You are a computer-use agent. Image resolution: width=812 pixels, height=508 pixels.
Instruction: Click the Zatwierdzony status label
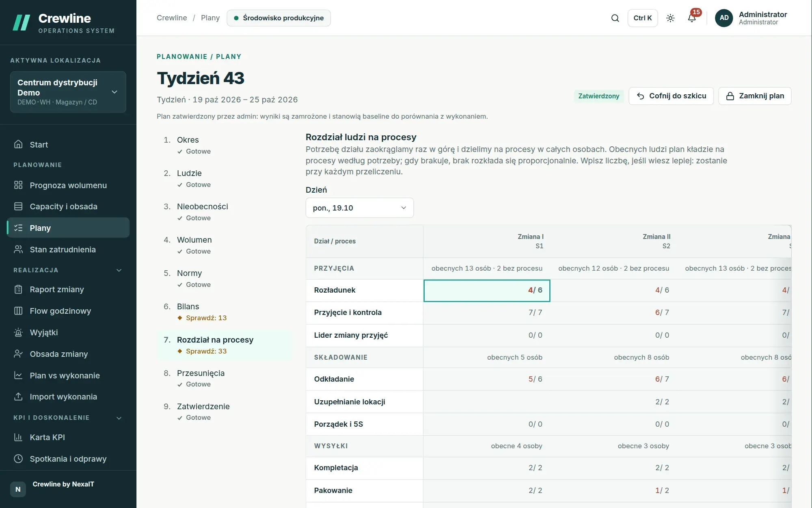click(x=598, y=96)
